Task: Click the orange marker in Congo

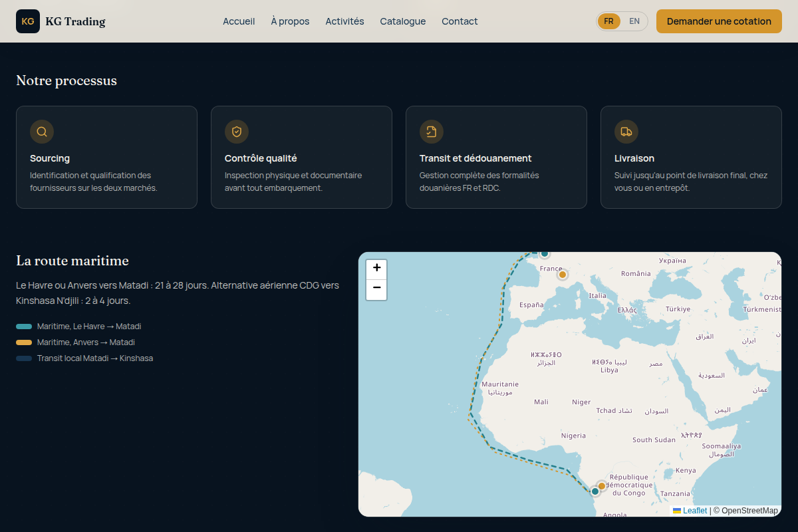Action: coord(602,486)
